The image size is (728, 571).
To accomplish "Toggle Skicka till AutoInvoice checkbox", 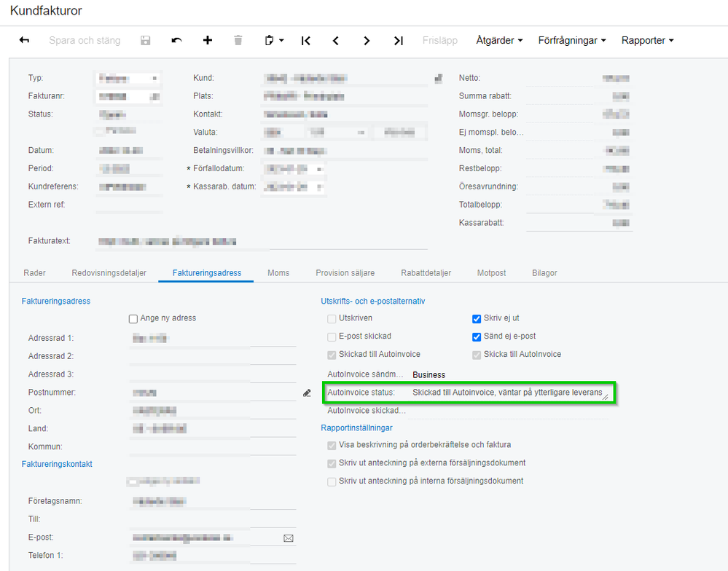I will (x=477, y=355).
